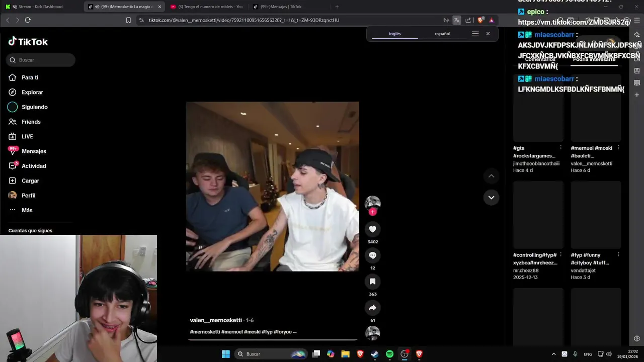Switch to Stream - Kick Dashboard tab

[x=41, y=7]
